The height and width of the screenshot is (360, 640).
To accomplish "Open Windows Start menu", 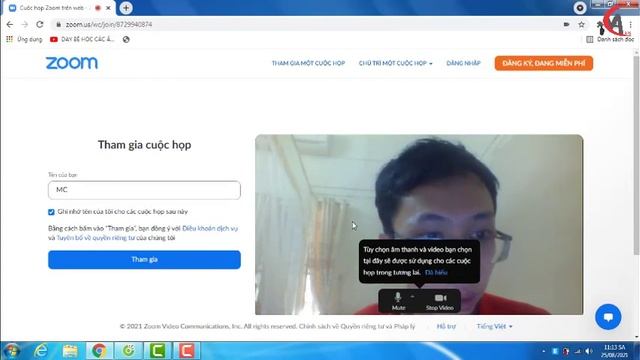I will coord(11,351).
